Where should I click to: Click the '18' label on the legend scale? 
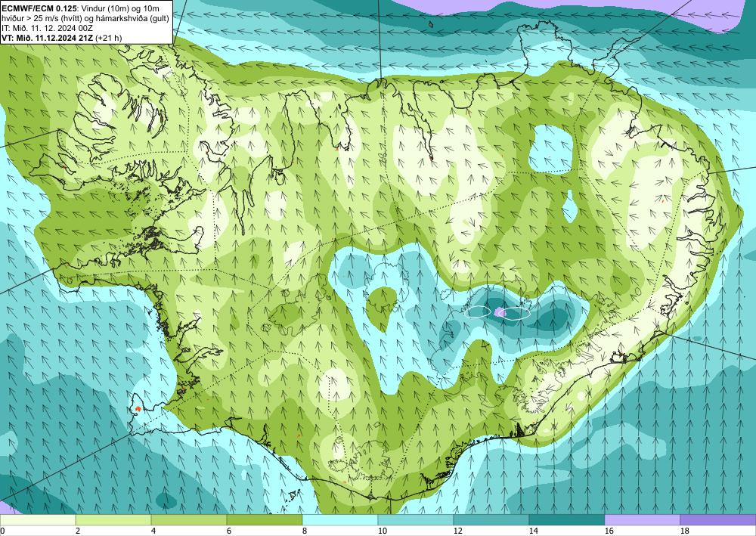(684, 531)
